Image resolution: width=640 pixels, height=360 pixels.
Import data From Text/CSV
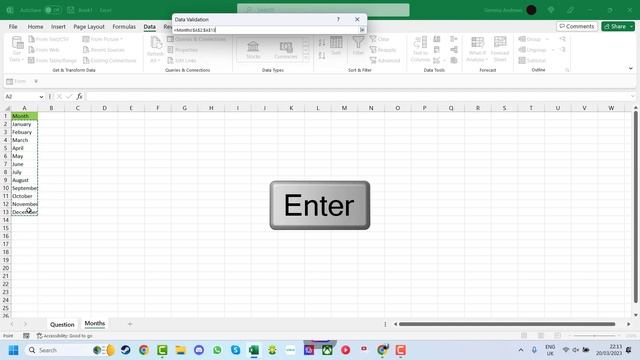point(49,39)
